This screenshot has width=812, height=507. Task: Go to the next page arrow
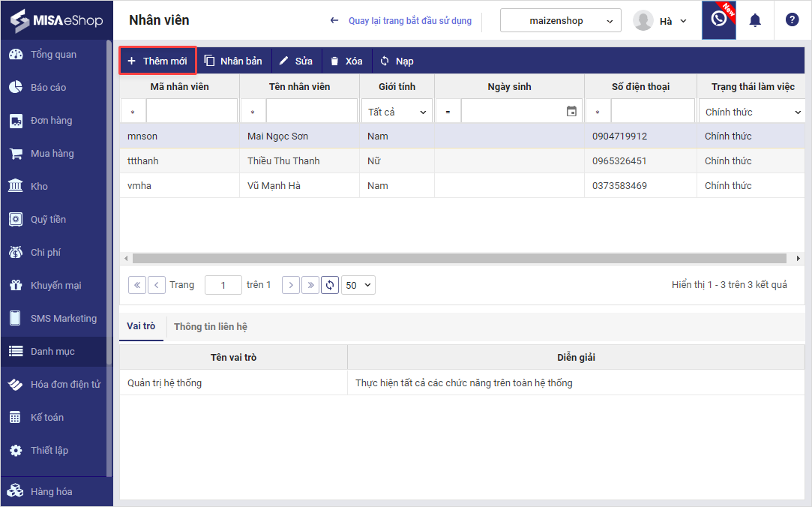click(291, 285)
